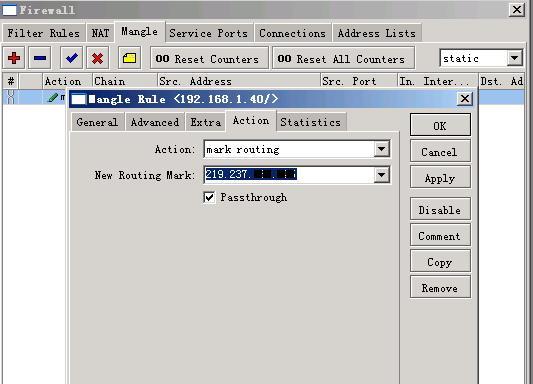Click the Apply button
Viewport: 533px width, 384px height.
[440, 178]
